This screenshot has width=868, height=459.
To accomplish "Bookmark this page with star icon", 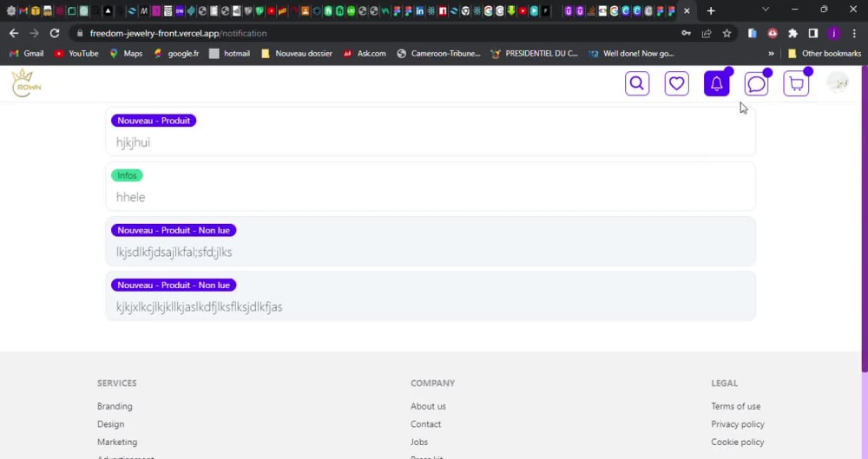I will (727, 33).
